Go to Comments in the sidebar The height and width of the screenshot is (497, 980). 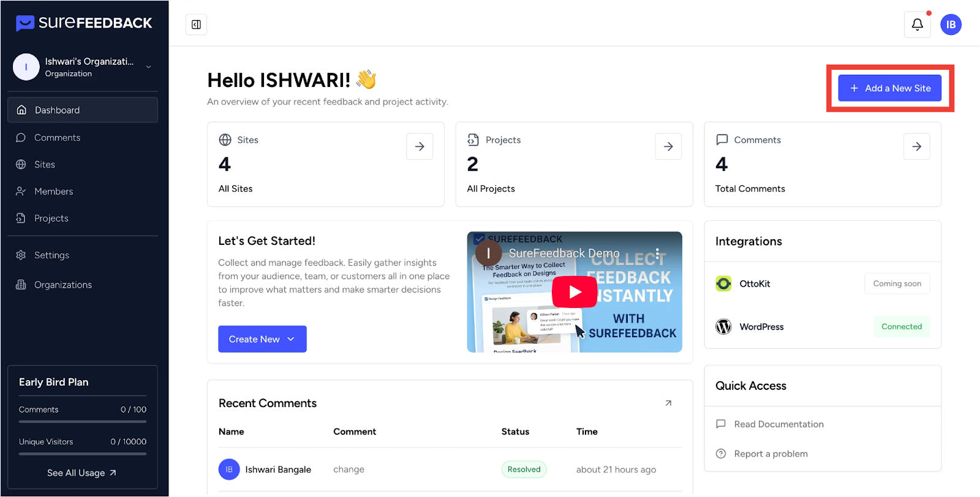[57, 138]
